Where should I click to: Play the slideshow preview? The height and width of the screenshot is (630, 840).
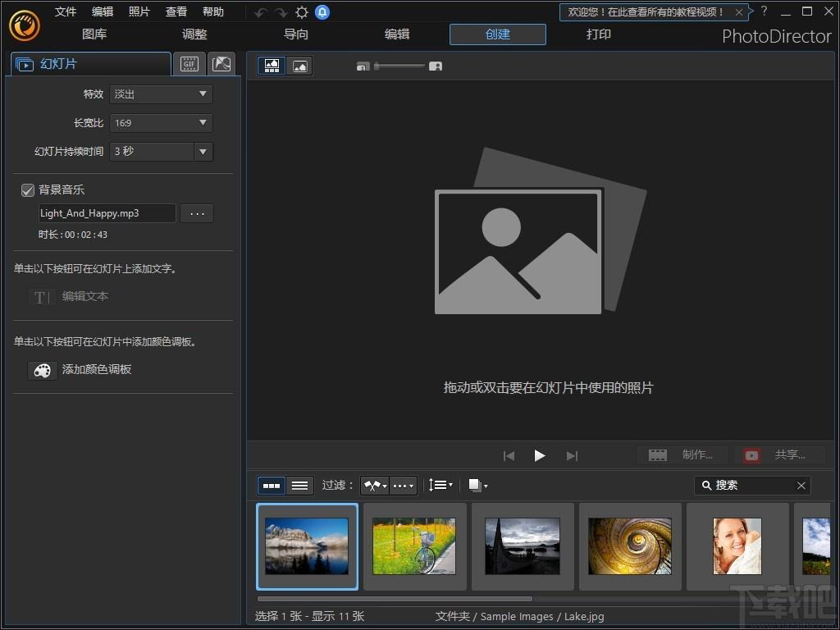point(540,455)
